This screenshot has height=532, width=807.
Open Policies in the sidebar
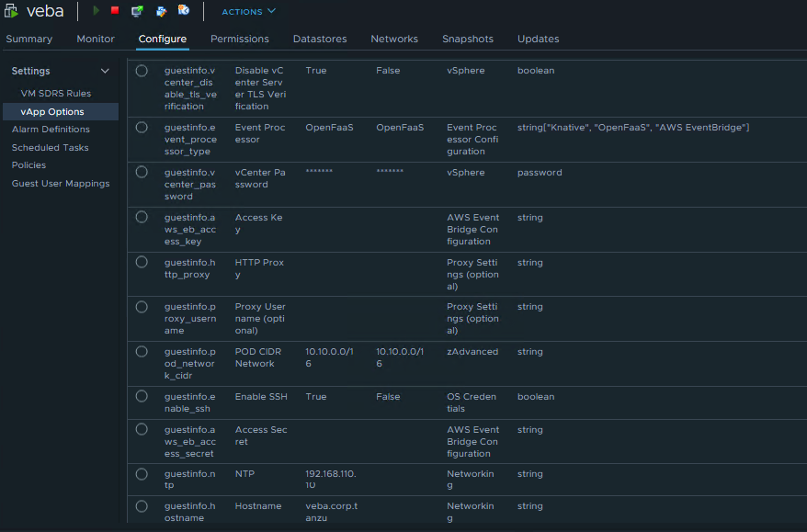[x=28, y=165]
